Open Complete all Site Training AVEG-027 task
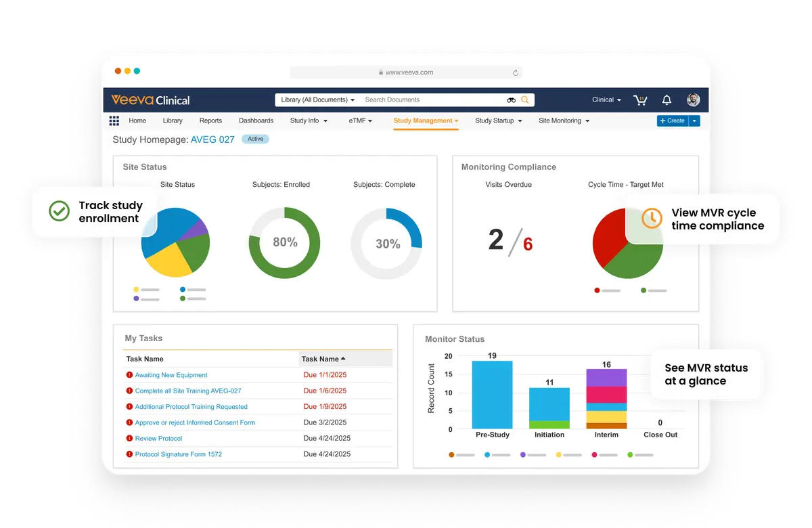This screenshot has height=528, width=812. [x=188, y=391]
